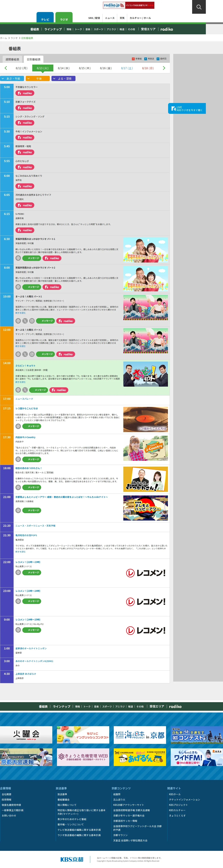Jump to the 午後 section
Viewport: 223px width, 868px height.
click(38, 78)
